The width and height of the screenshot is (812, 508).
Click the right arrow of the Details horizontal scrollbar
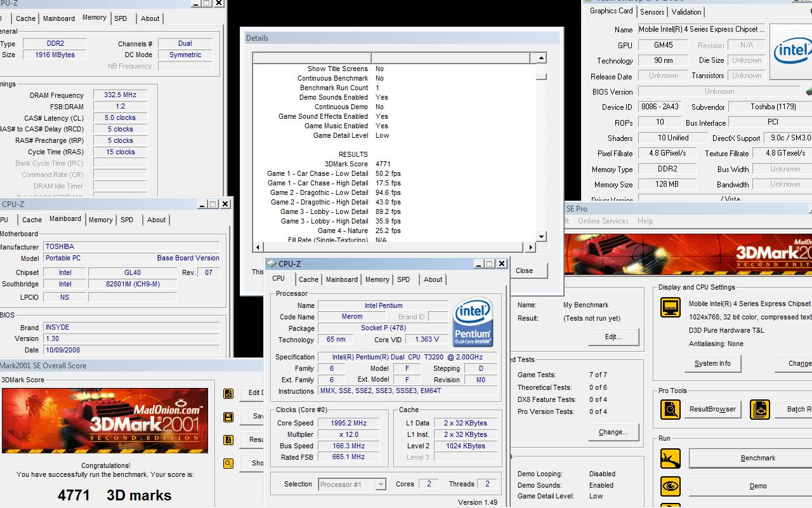pyautogui.click(x=530, y=247)
